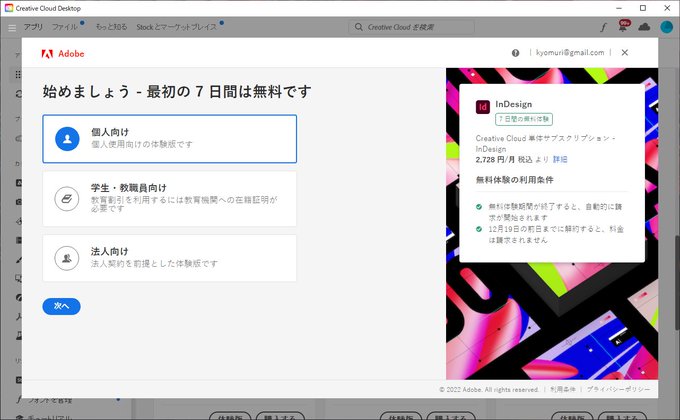
Task: Open Stockとマーケットプレイス tab
Action: pos(177,27)
